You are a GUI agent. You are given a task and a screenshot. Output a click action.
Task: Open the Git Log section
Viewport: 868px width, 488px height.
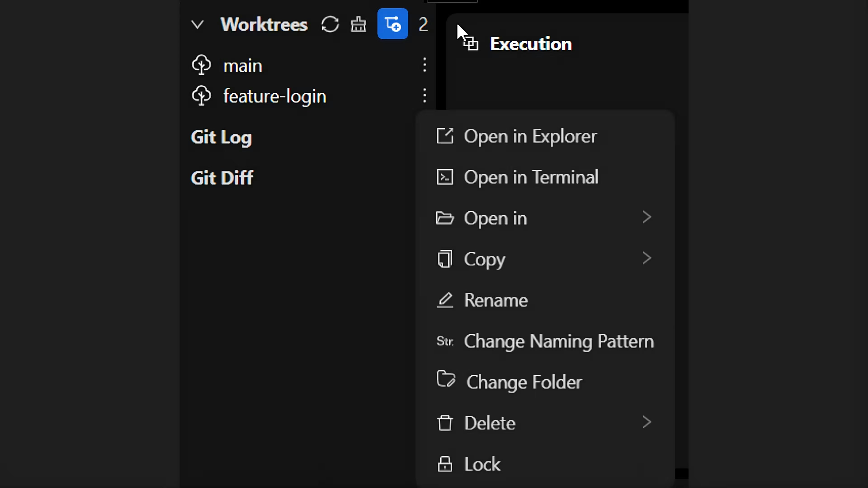click(x=221, y=137)
